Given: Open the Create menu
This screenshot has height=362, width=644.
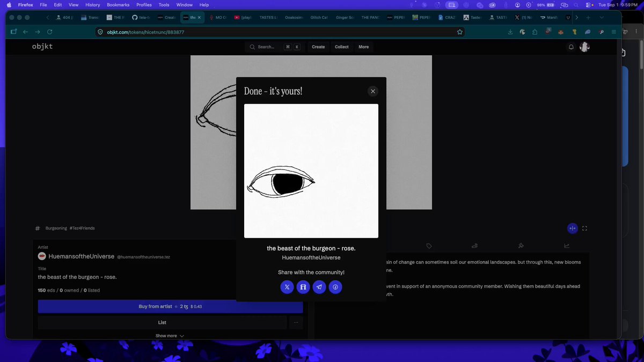Looking at the screenshot, I should pyautogui.click(x=318, y=47).
